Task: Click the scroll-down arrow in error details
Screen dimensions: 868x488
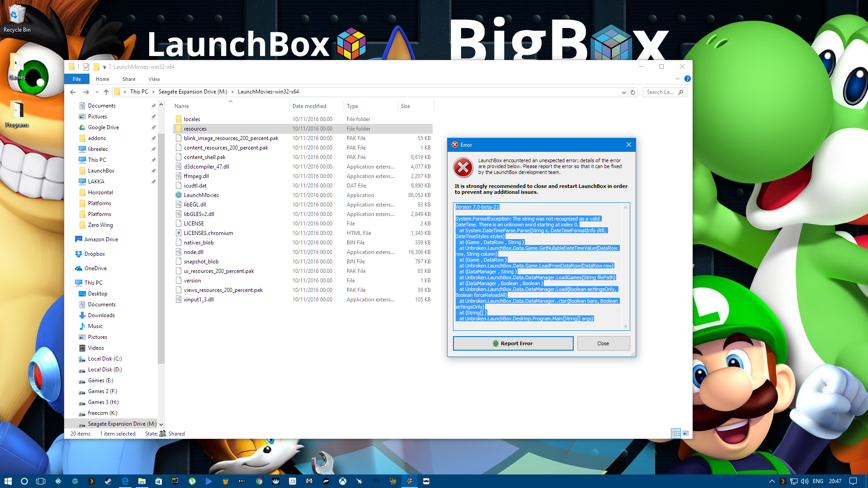Action: pyautogui.click(x=626, y=326)
